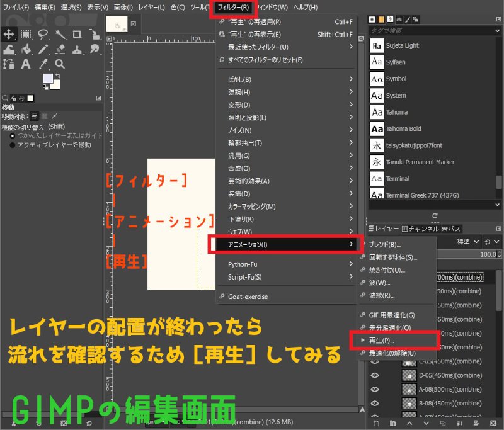The height and width of the screenshot is (430, 504).
Task: Set move target to Layer
Action: click(35, 116)
